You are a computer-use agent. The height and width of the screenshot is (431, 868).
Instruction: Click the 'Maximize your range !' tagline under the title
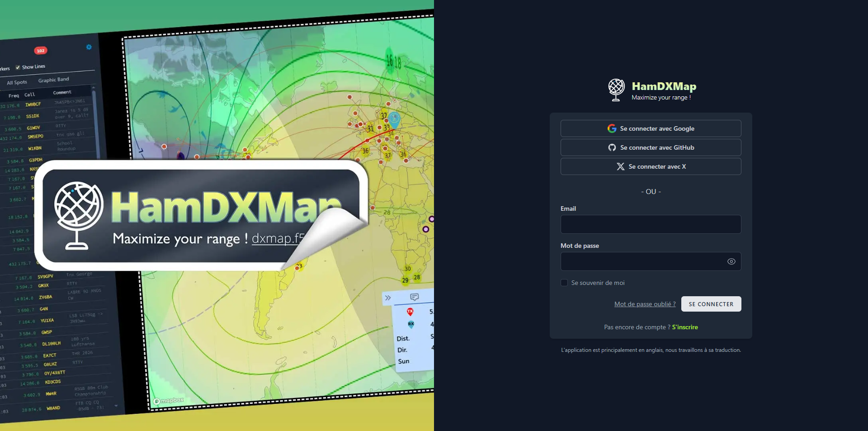[661, 97]
